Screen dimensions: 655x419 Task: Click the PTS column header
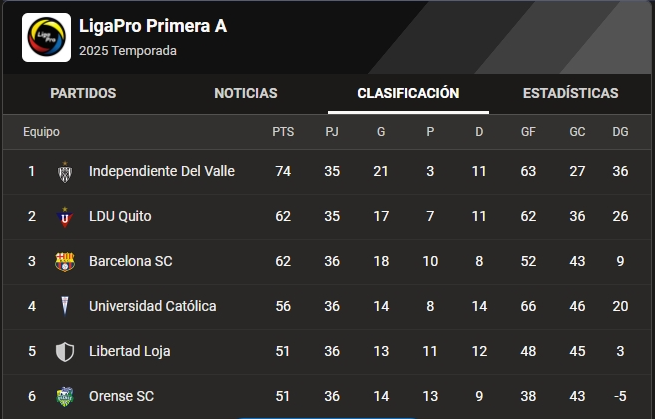pyautogui.click(x=283, y=132)
